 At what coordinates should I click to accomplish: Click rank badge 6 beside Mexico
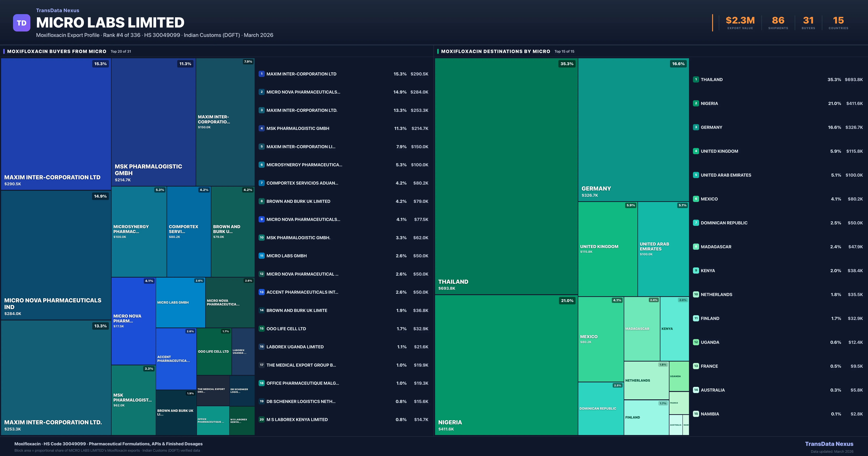coord(696,199)
